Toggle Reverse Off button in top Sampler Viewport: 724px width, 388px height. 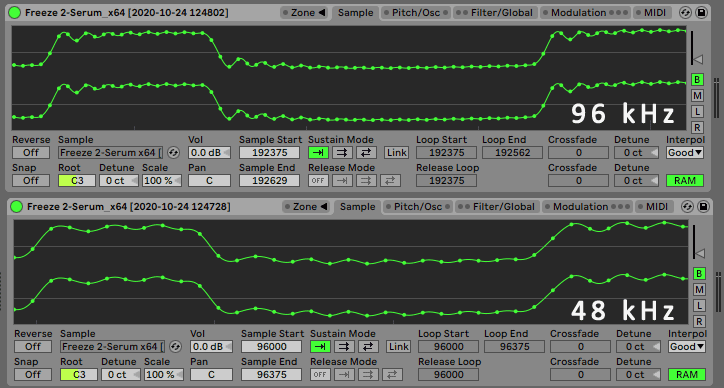(31, 152)
